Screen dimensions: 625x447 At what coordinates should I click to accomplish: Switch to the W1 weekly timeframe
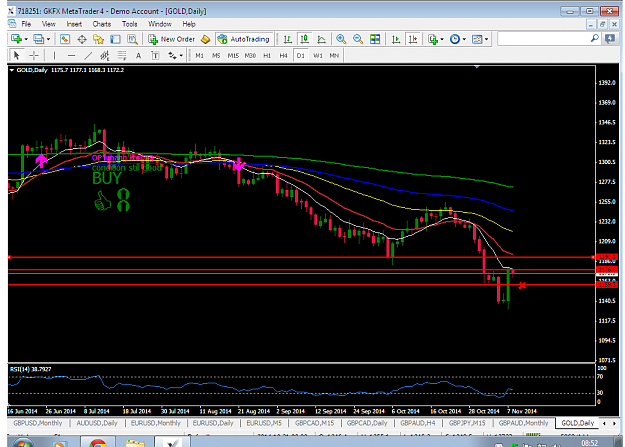tap(318, 55)
